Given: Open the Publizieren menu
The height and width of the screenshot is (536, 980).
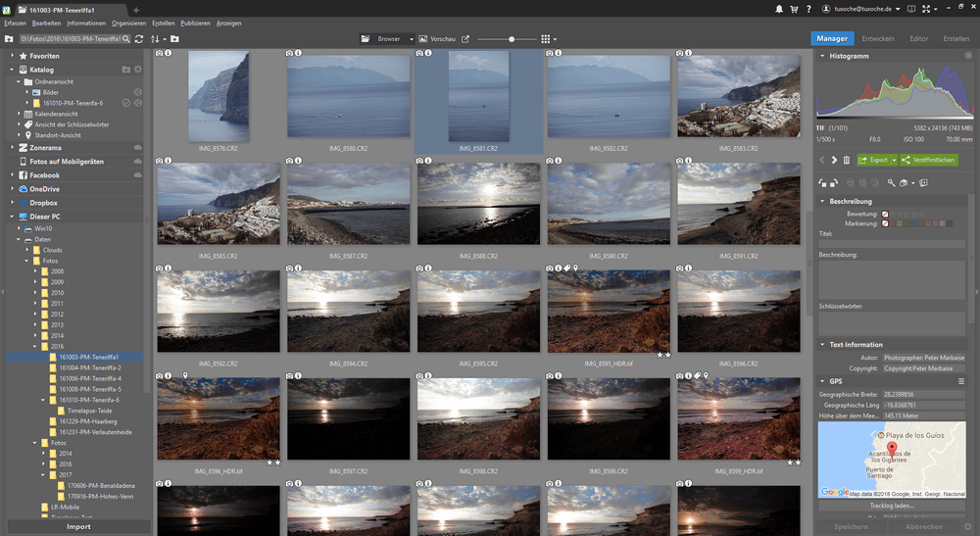Looking at the screenshot, I should [196, 24].
